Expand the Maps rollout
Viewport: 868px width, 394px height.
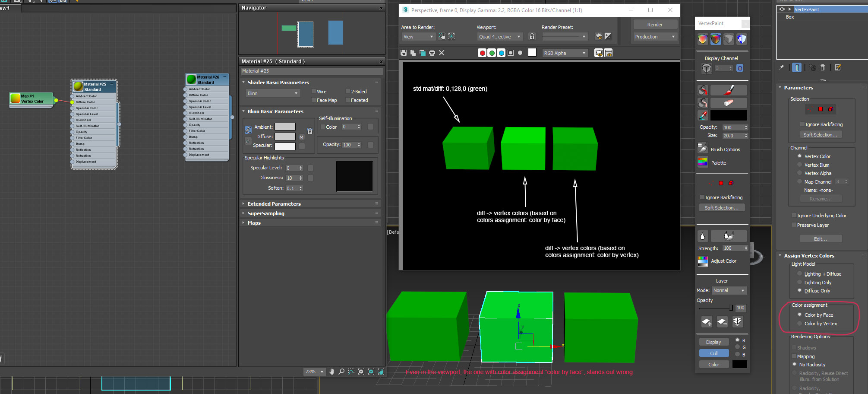254,222
